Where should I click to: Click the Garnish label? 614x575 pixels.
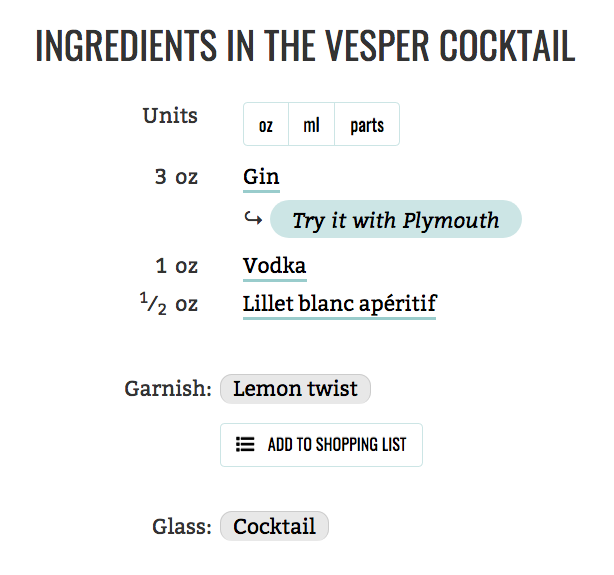click(x=168, y=389)
